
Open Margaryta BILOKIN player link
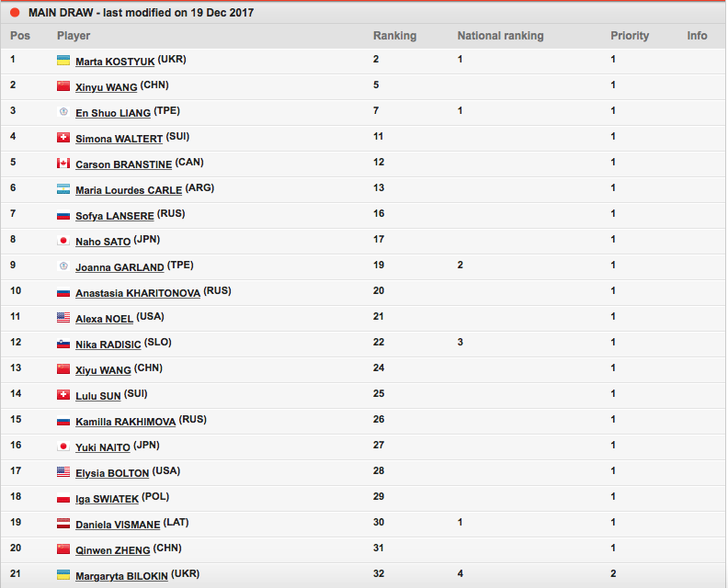pos(121,576)
